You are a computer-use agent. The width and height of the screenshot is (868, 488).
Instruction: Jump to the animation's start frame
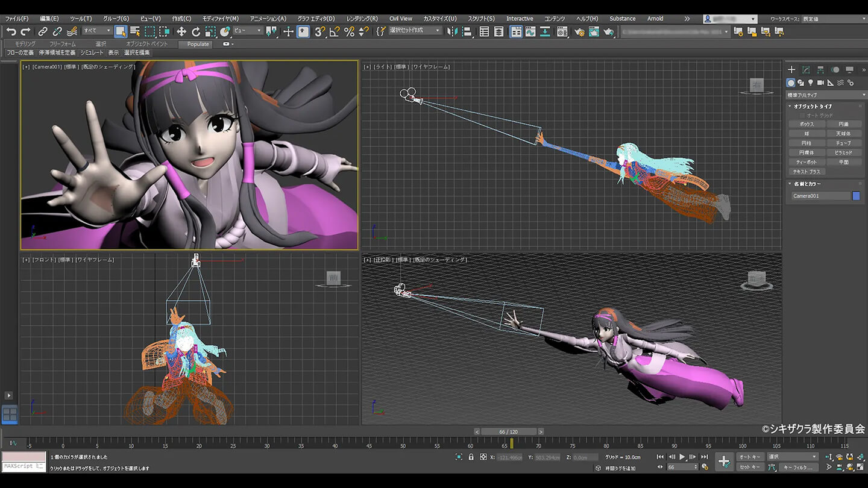pos(660,457)
